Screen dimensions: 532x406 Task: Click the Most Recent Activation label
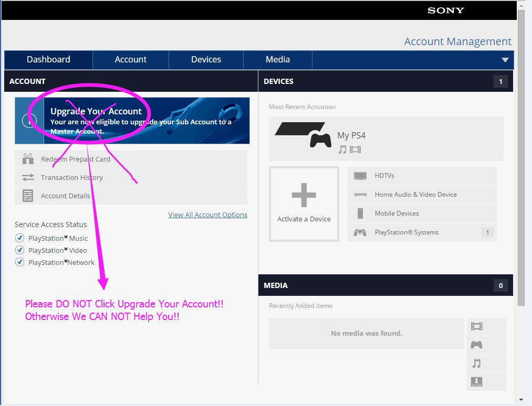click(302, 107)
